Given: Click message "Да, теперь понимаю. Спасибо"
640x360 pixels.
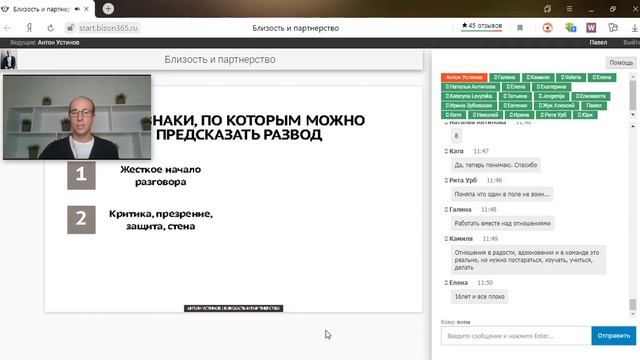Looking at the screenshot, I should coord(496,165).
